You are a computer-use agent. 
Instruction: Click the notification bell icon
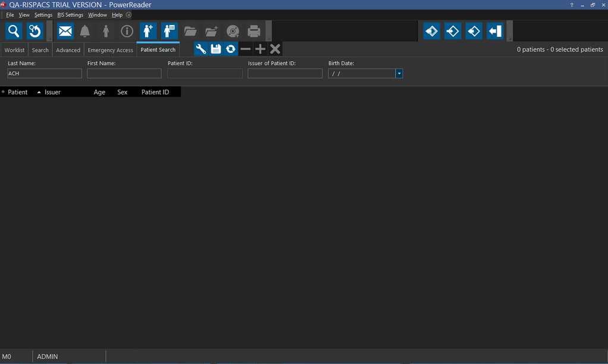(85, 31)
